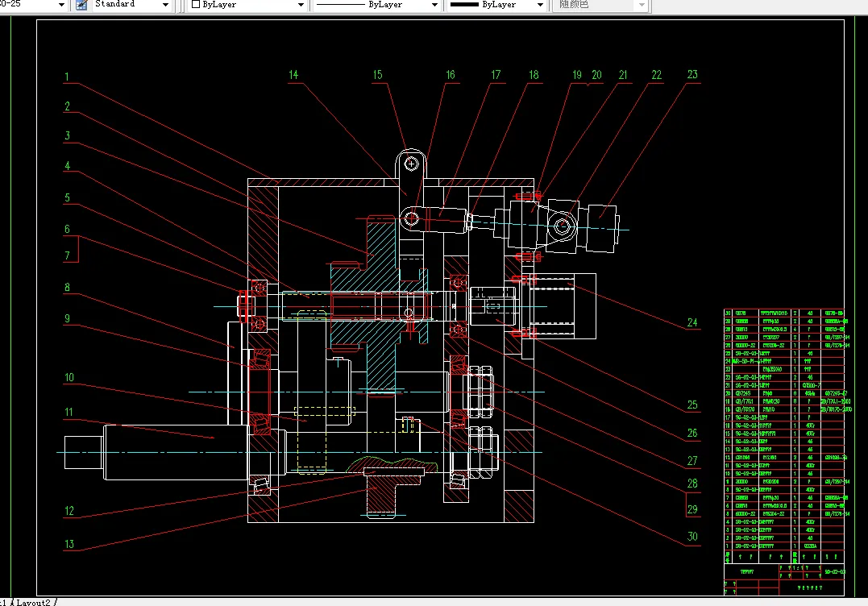The width and height of the screenshot is (868, 606).
Task: Select part callout number 17
Action: point(496,75)
